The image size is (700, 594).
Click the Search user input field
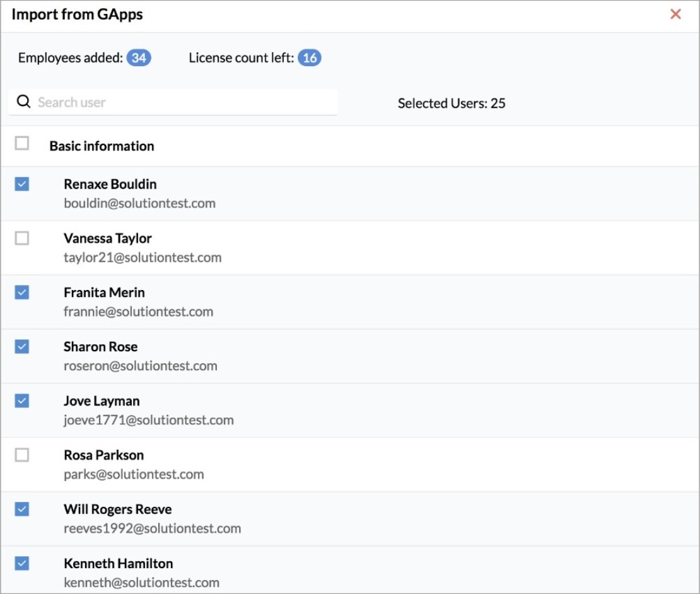click(x=183, y=102)
